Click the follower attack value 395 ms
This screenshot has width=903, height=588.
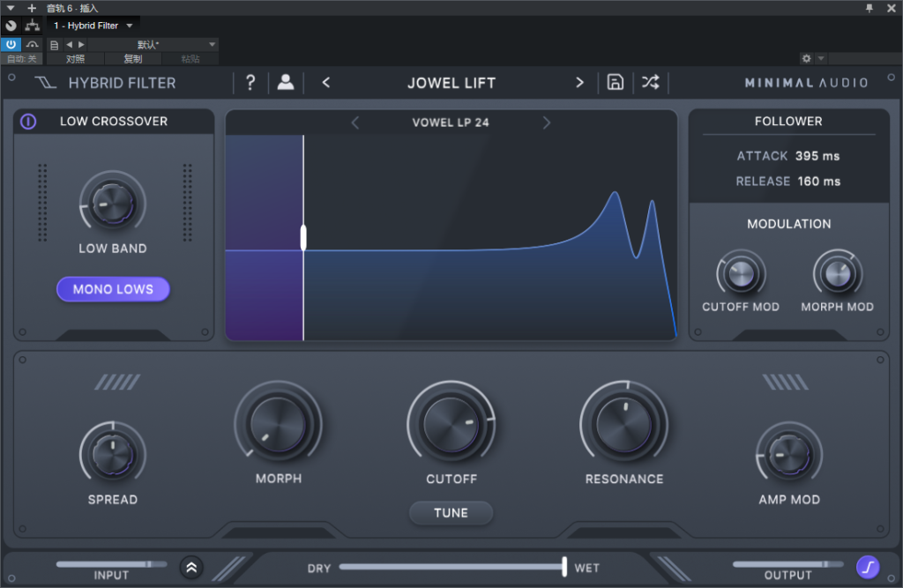point(817,156)
